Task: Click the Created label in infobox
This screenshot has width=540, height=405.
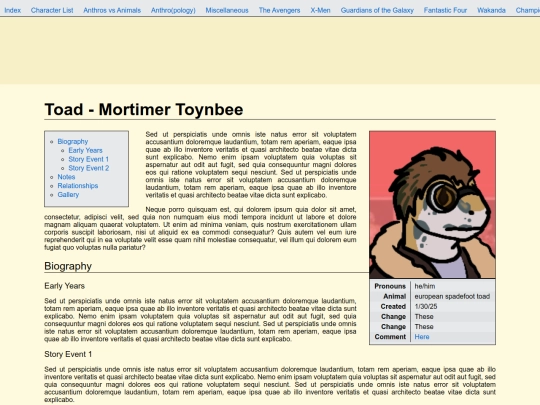Action: [393, 307]
